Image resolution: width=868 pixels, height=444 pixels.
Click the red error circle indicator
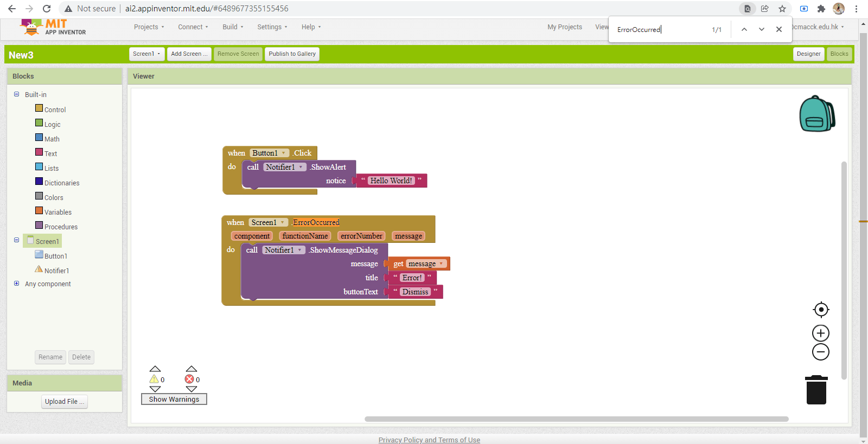click(x=189, y=379)
